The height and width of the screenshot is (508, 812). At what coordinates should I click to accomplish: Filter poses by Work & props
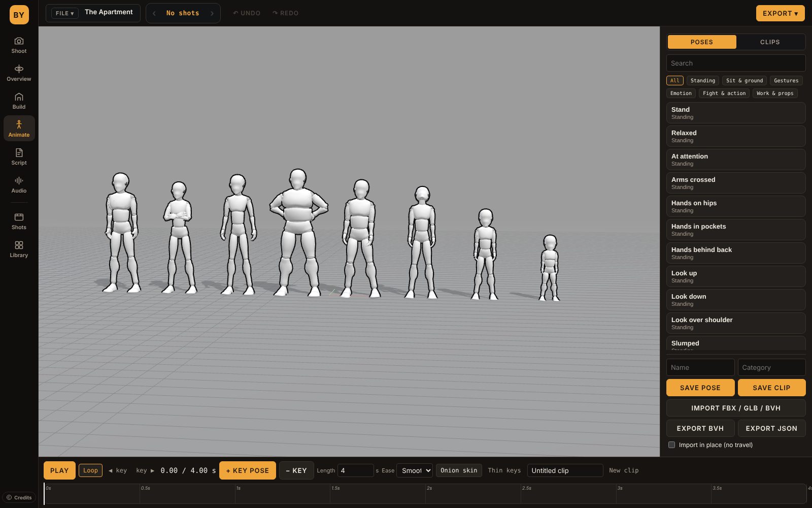coord(775,93)
